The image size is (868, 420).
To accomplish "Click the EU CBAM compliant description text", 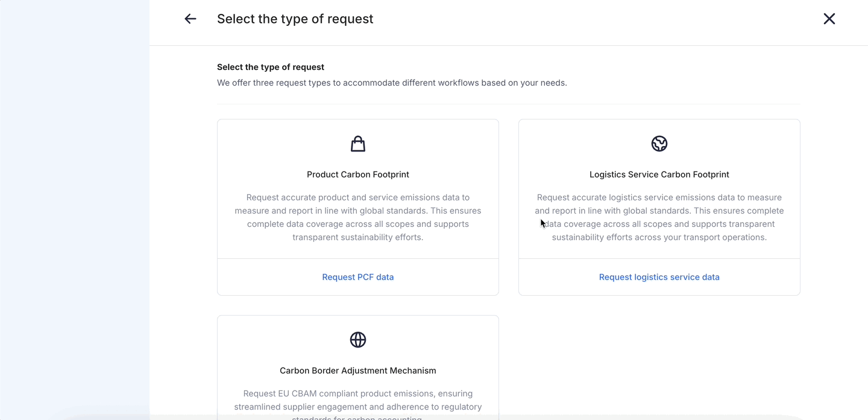I will click(x=358, y=399).
